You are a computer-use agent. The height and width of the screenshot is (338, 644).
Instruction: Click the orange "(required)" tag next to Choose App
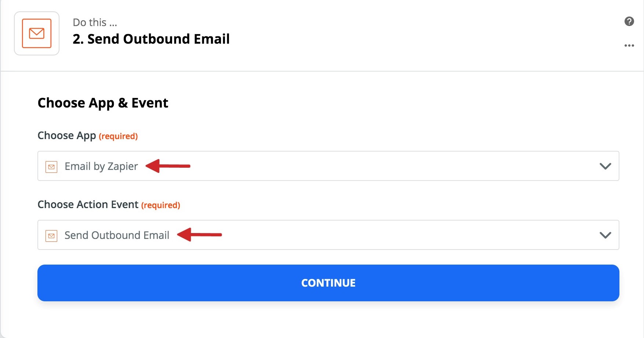(118, 136)
